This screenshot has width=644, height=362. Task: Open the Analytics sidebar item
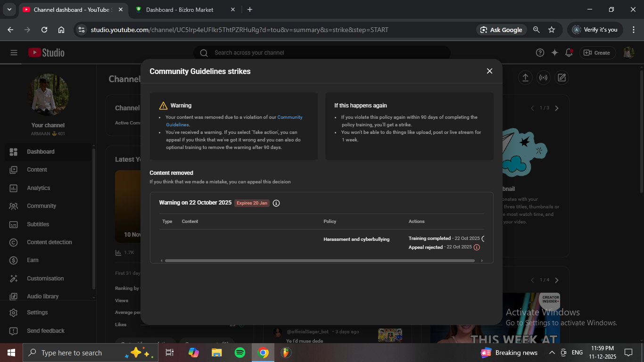(38, 188)
